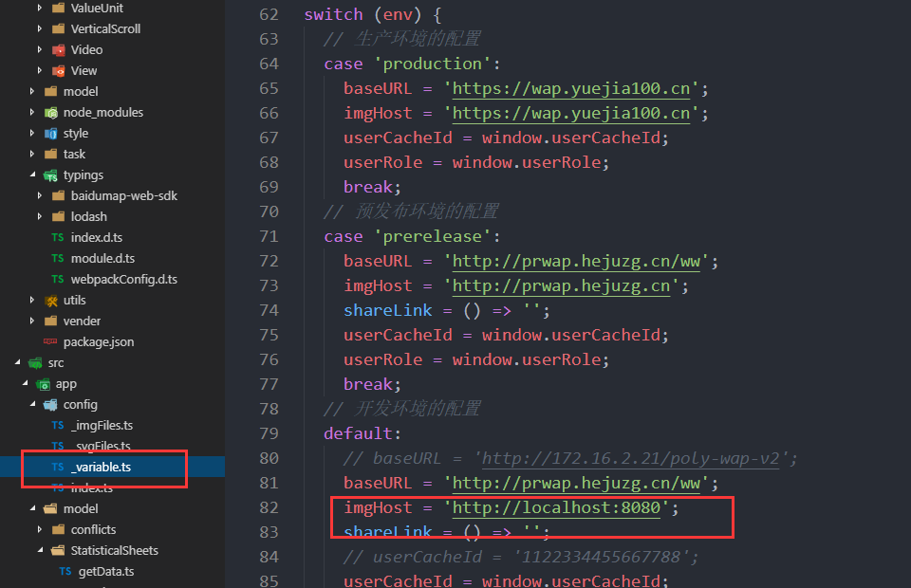This screenshot has height=588, width=911.
Task: Click line number 62 in gutter
Action: tap(269, 14)
